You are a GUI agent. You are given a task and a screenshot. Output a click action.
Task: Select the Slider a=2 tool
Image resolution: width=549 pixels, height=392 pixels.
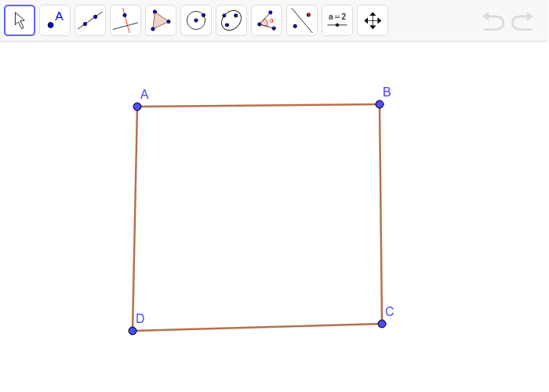click(337, 20)
